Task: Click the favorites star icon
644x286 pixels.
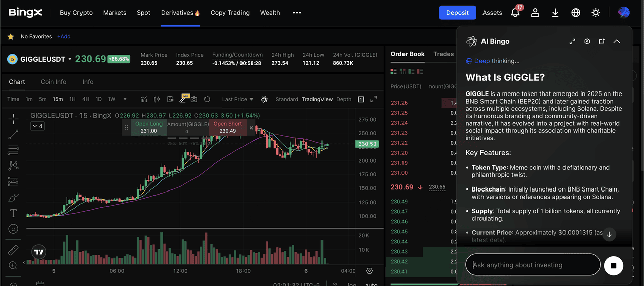Action: click(11, 37)
